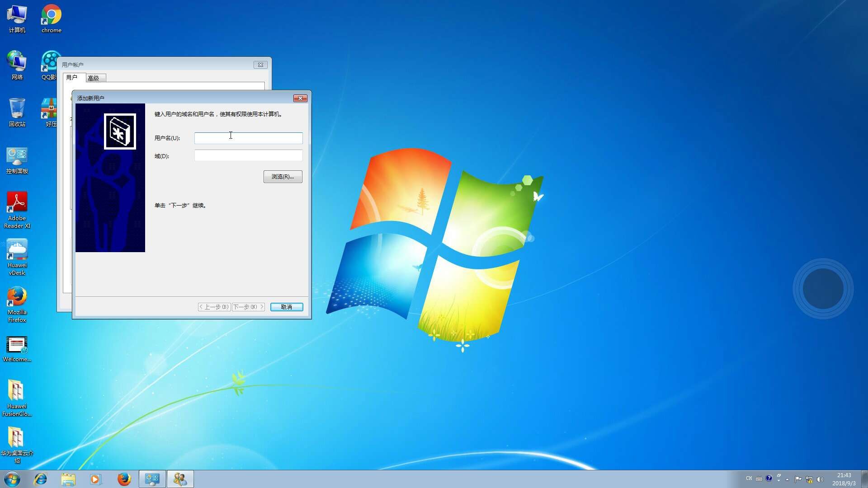
Task: Click the 域 input field
Action: tap(248, 156)
